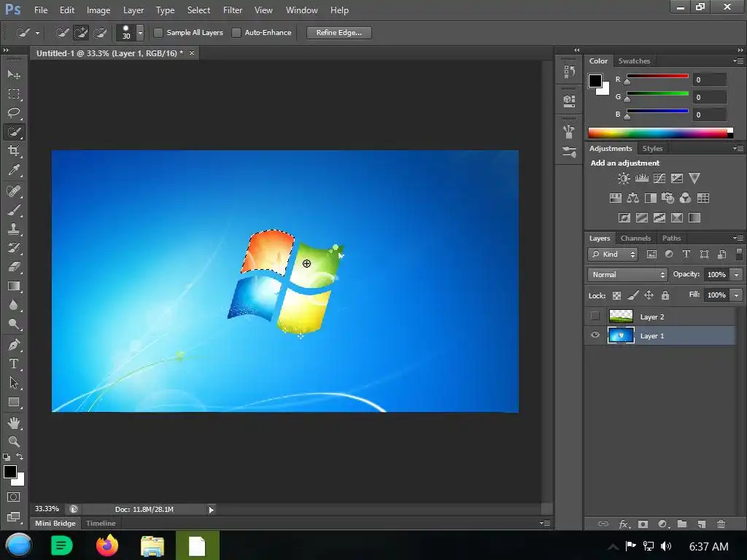The height and width of the screenshot is (560, 747).
Task: Choose Add to selection mode
Action: [x=81, y=32]
